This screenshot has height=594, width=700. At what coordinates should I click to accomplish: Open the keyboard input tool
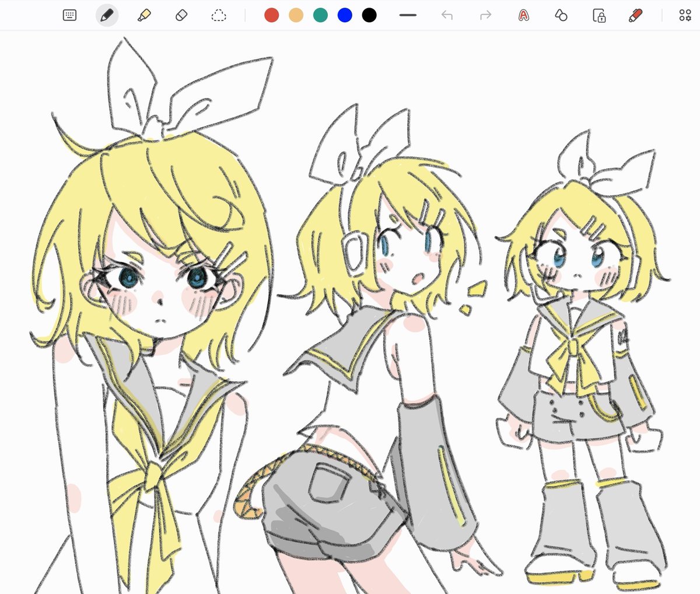(x=70, y=15)
